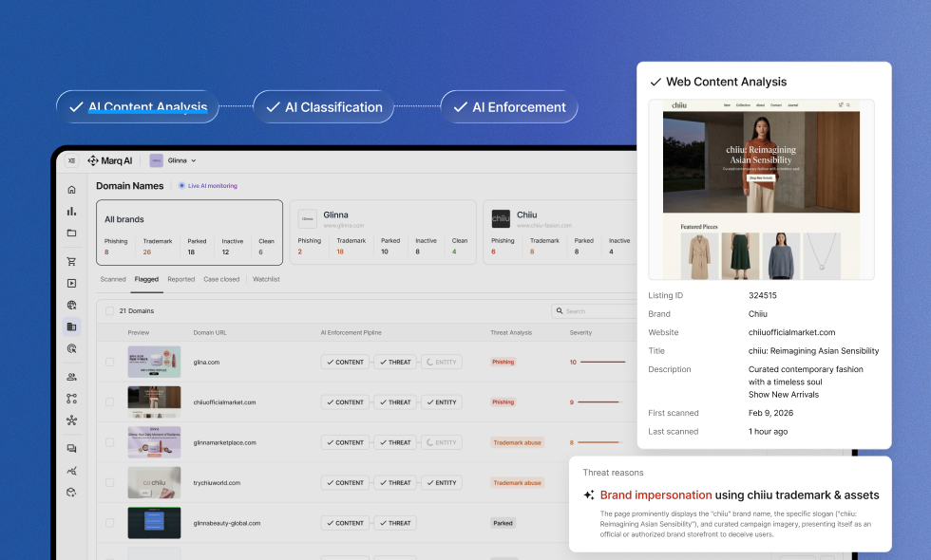Click the Chiiu logo on its brand card

501,218
